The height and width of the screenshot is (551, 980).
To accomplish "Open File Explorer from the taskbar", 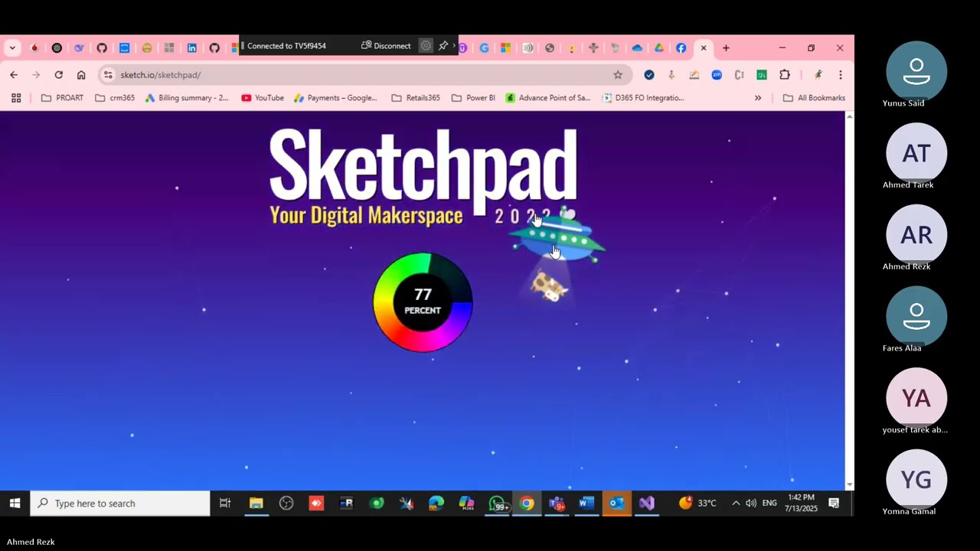I will (256, 503).
